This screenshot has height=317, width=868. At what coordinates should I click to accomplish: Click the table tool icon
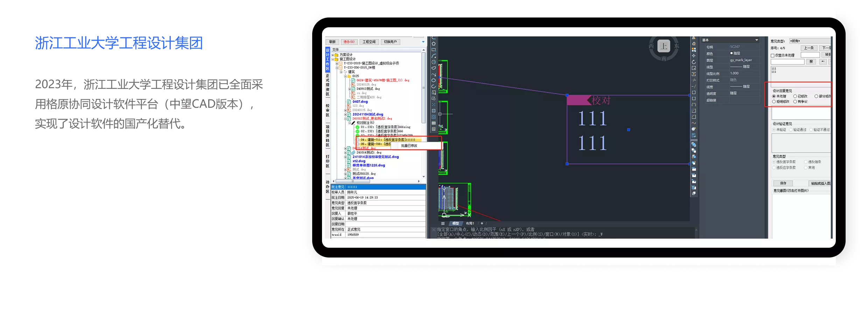tap(434, 123)
